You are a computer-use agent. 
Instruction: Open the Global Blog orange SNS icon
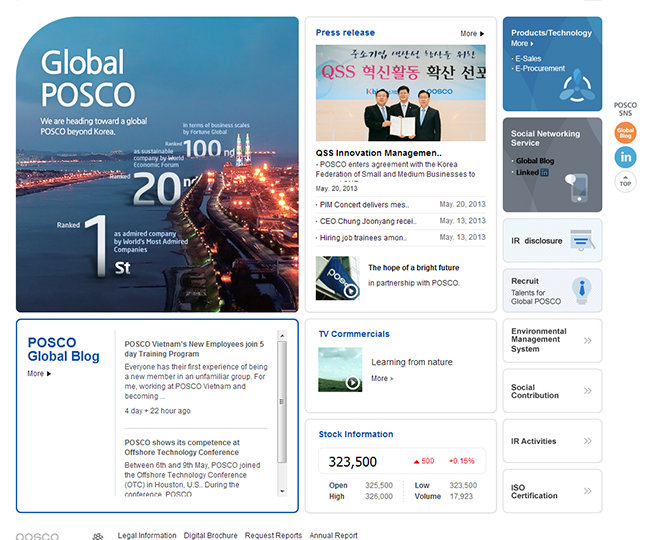[625, 133]
